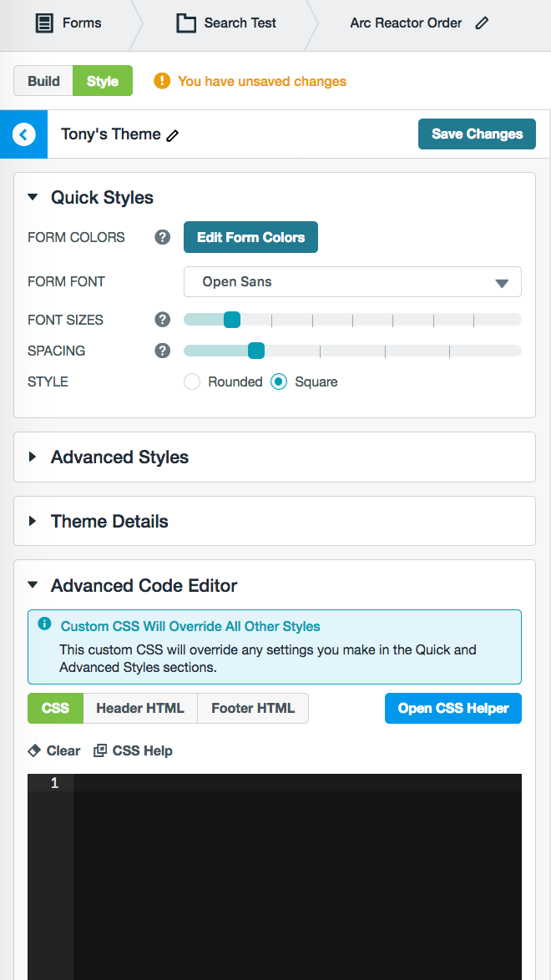
Task: Click help icon beside Spacing
Action: (x=163, y=351)
